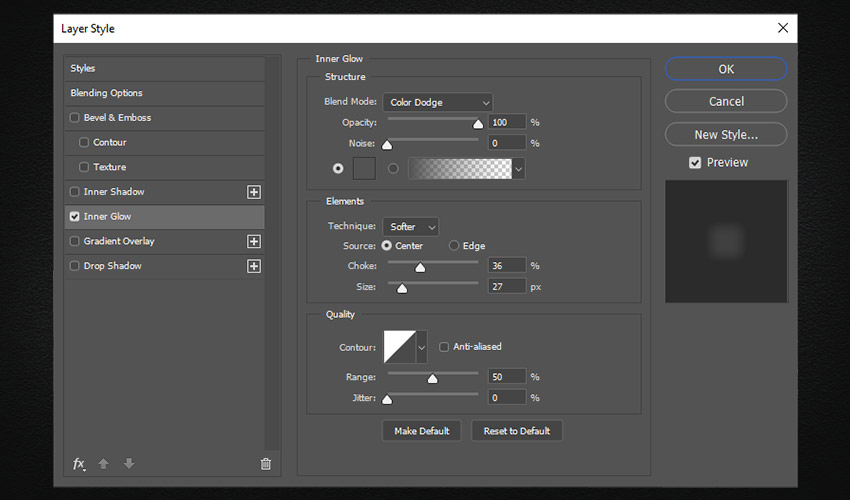This screenshot has width=850, height=500.
Task: Add another Inner Shadow with plus icon
Action: (254, 192)
